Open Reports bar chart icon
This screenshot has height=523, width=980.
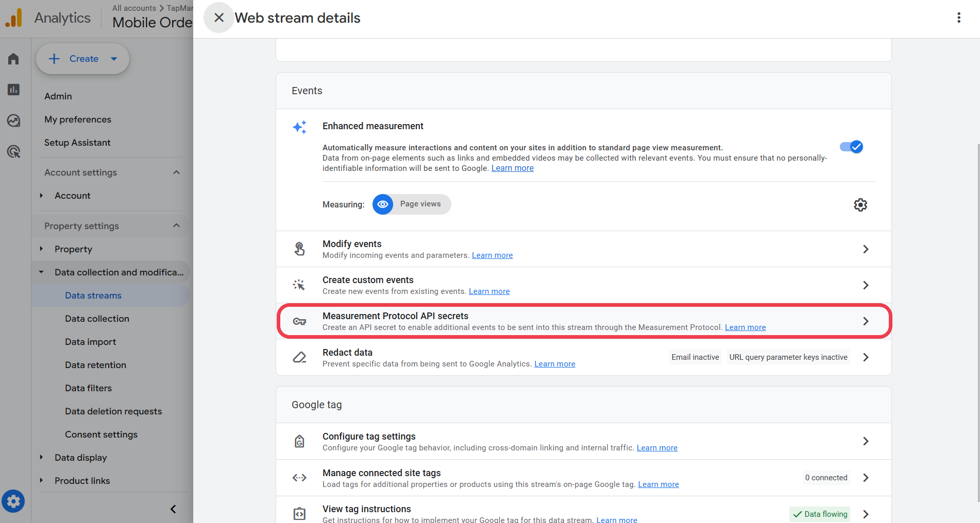pos(14,90)
